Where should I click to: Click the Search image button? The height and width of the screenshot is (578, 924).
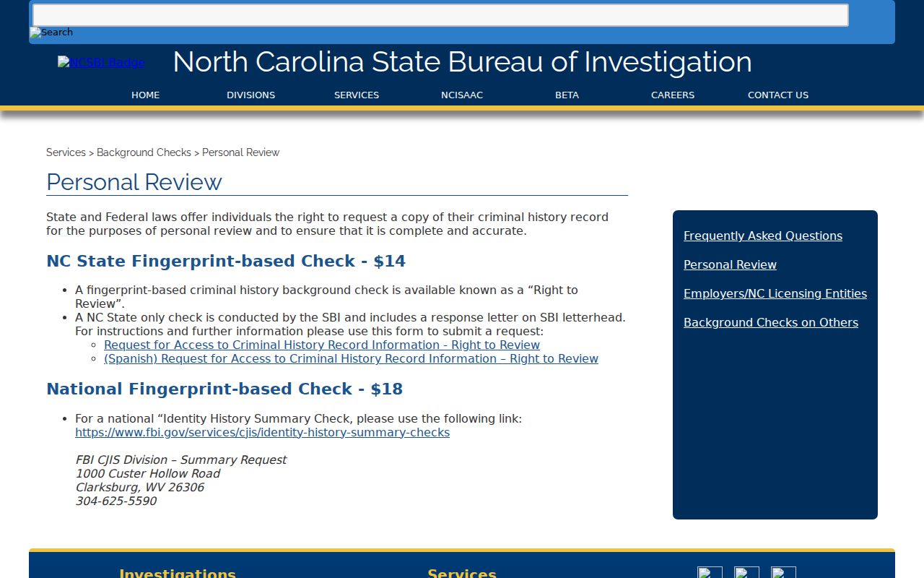pyautogui.click(x=51, y=33)
